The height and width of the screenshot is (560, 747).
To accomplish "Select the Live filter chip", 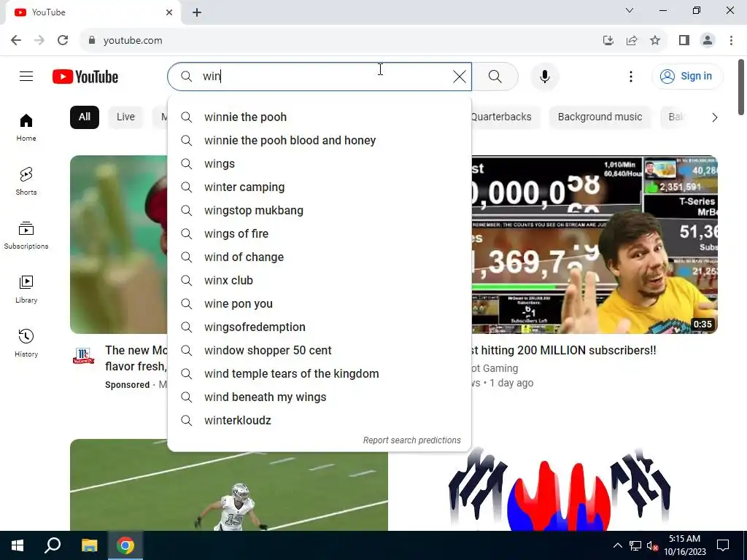I will 125,117.
